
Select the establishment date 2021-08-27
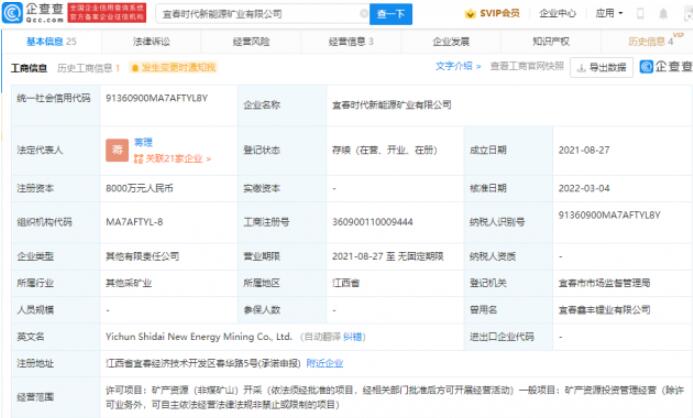click(x=584, y=150)
